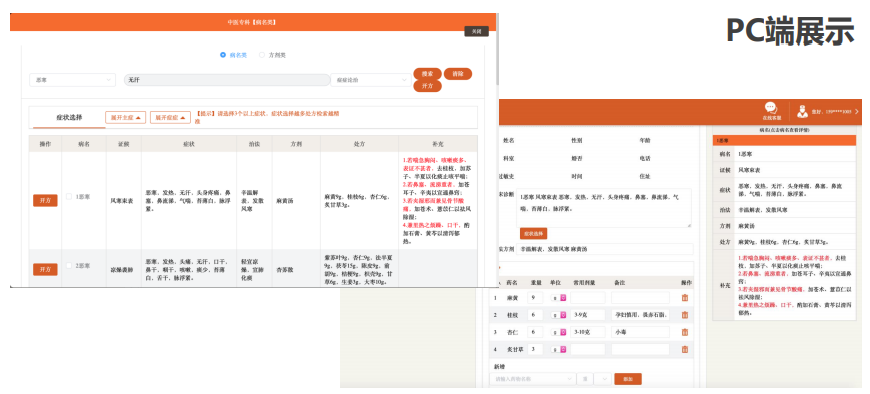Open unit dropdown in 麻黄 row
This screenshot has width=870, height=394.
point(559,298)
